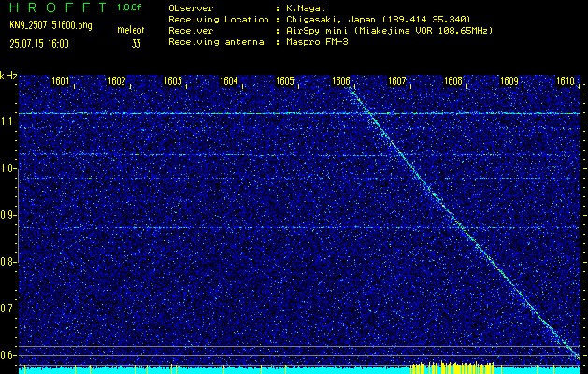Select the Maspro FM-3 antenna text
This screenshot has height=374, width=588.
pos(317,42)
